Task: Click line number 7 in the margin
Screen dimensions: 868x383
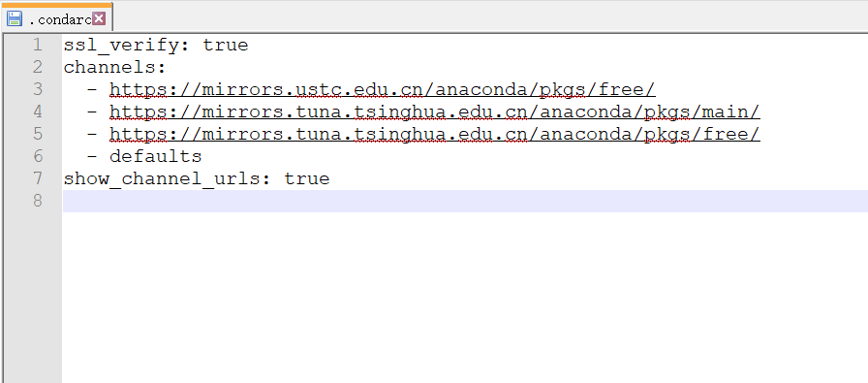Action: point(38,177)
